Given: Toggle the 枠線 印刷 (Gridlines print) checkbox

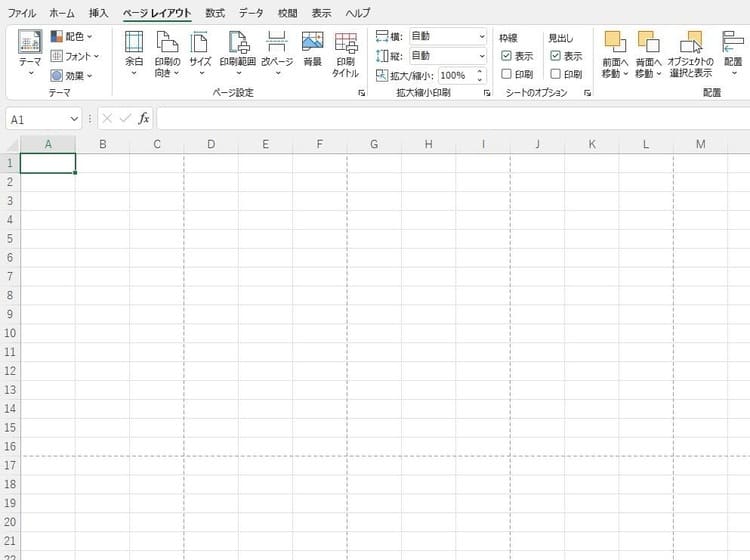Looking at the screenshot, I should pyautogui.click(x=506, y=74).
